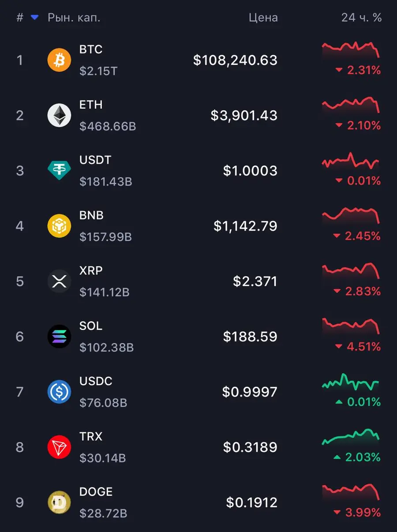Sort by the # rank column header
The height and width of the screenshot is (532, 397).
tap(20, 18)
